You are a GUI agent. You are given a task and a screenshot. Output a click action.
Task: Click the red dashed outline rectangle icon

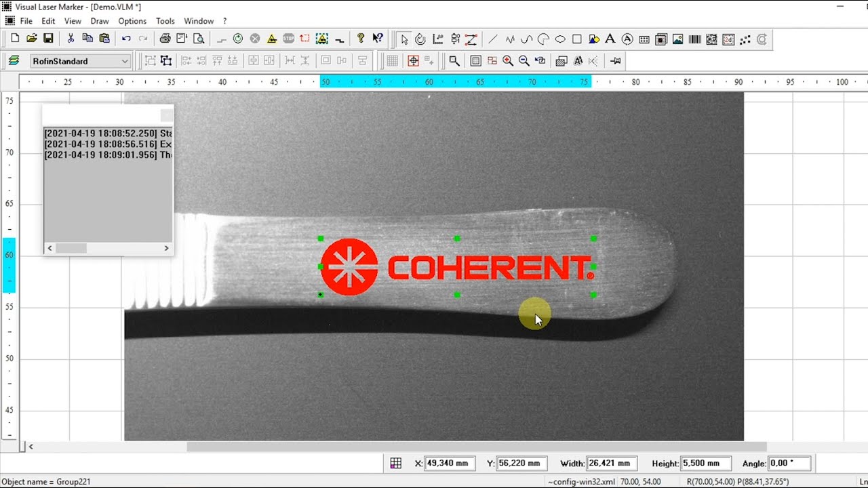pyautogui.click(x=305, y=39)
